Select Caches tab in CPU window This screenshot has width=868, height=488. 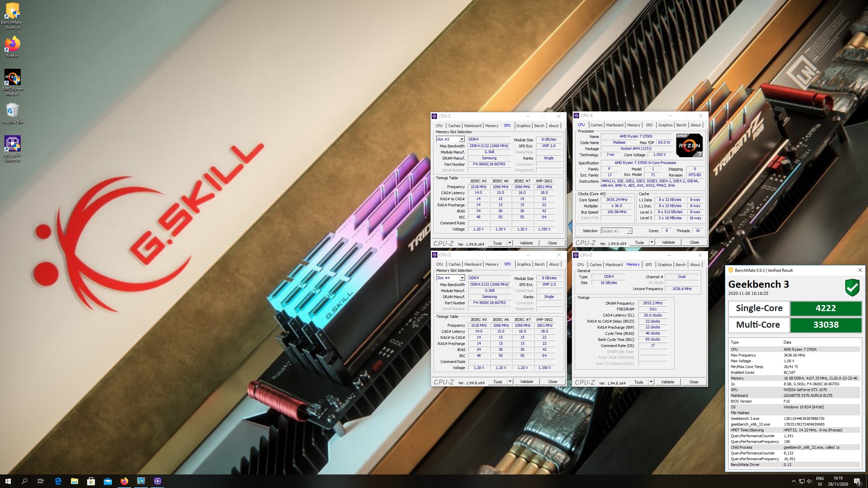point(596,125)
